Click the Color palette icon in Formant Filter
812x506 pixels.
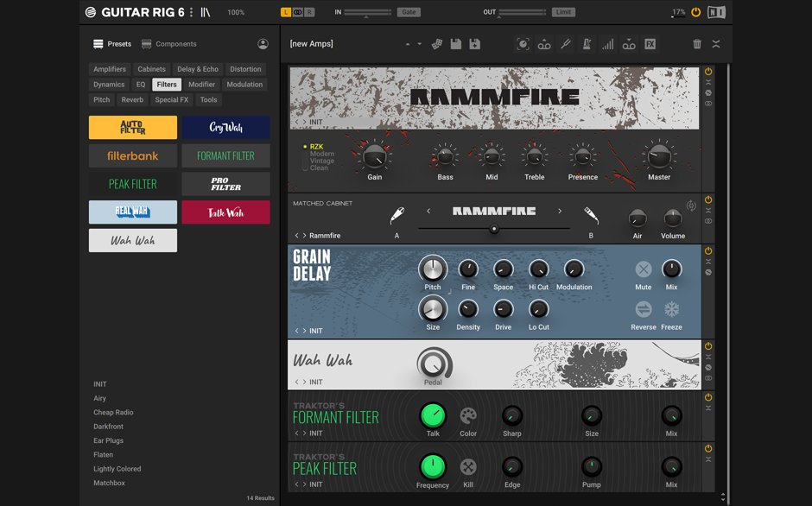468,416
